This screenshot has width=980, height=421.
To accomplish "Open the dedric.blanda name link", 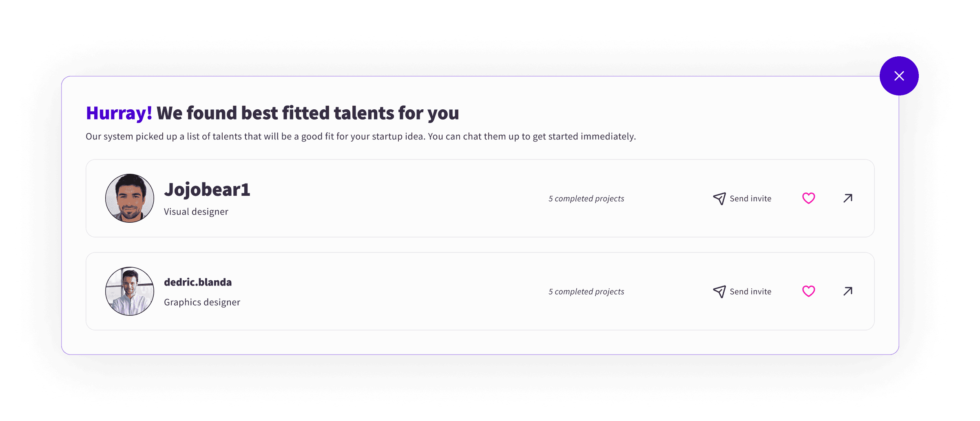I will (198, 282).
